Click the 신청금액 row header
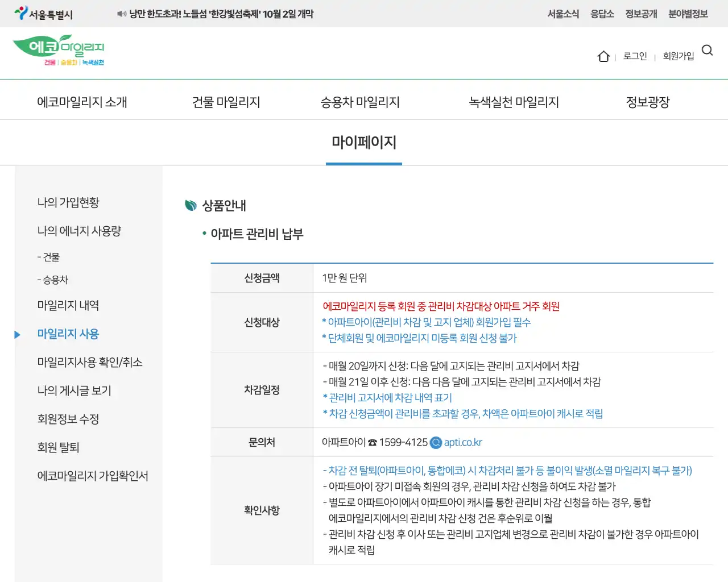 pyautogui.click(x=262, y=278)
